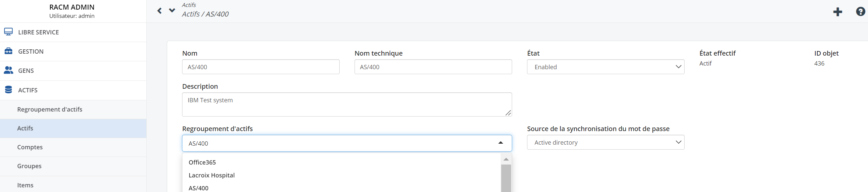
Task: Open Items submenu item
Action: [x=73, y=185]
